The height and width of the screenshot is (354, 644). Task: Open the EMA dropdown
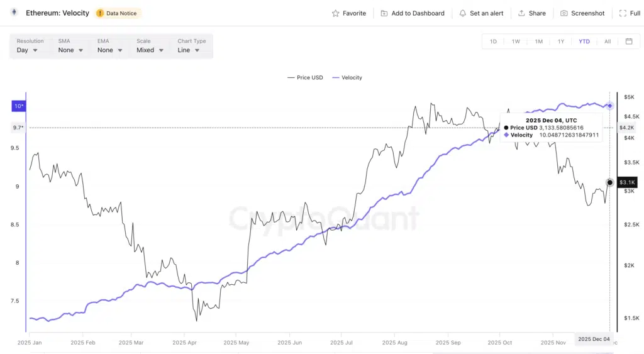[109, 50]
